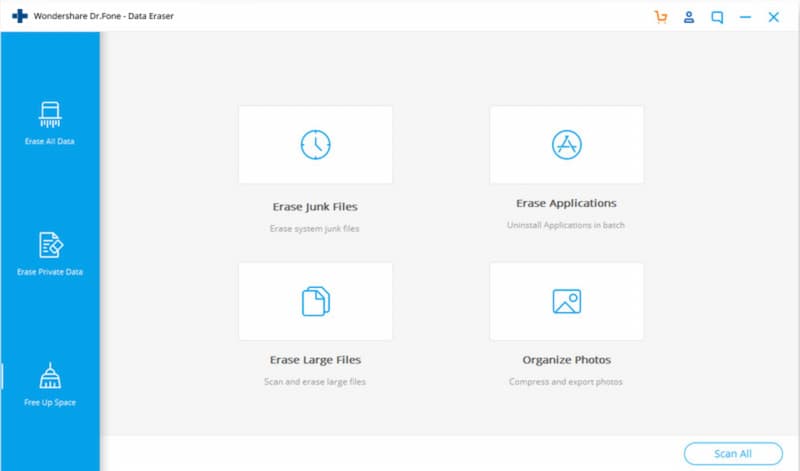Click the picture icon for Organize Photos

tap(566, 301)
